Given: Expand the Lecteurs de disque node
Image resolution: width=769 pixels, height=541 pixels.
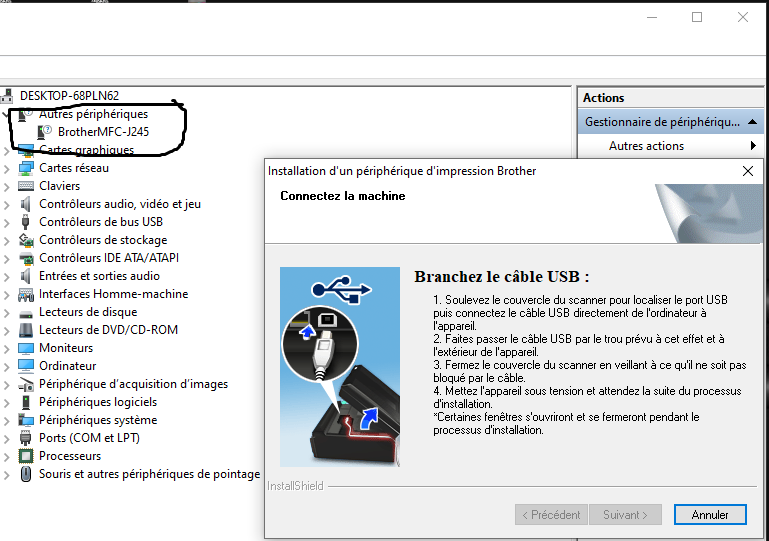Looking at the screenshot, I should click(x=6, y=313).
